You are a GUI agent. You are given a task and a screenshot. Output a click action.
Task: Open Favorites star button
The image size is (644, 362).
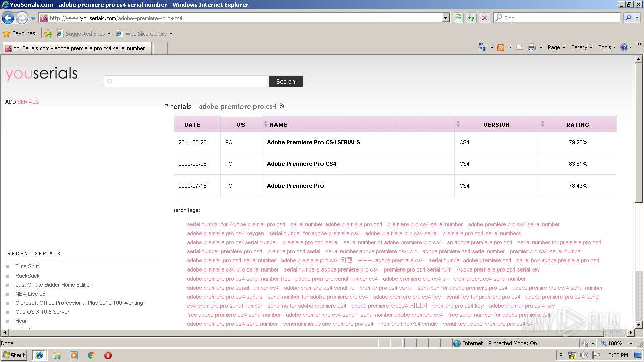point(19,33)
